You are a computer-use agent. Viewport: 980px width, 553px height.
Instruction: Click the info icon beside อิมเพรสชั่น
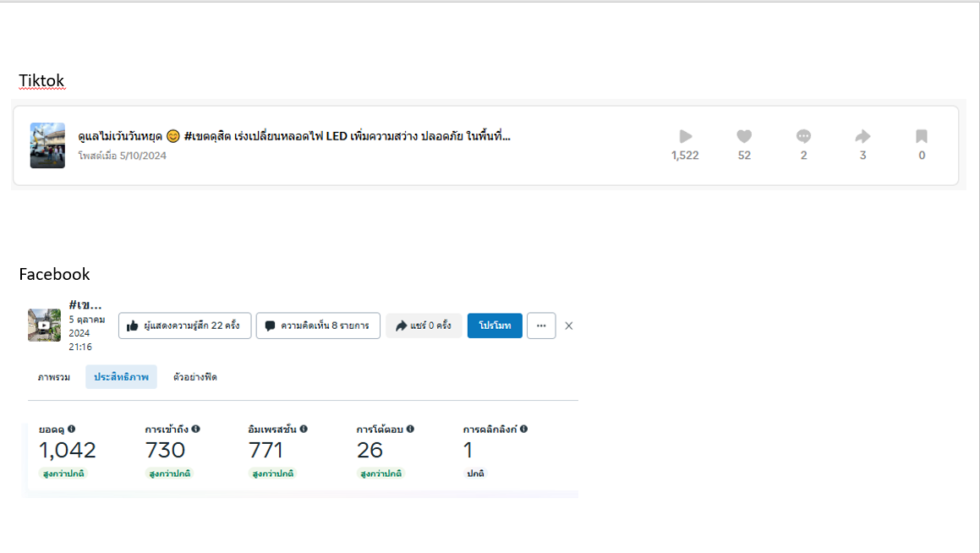click(x=304, y=430)
